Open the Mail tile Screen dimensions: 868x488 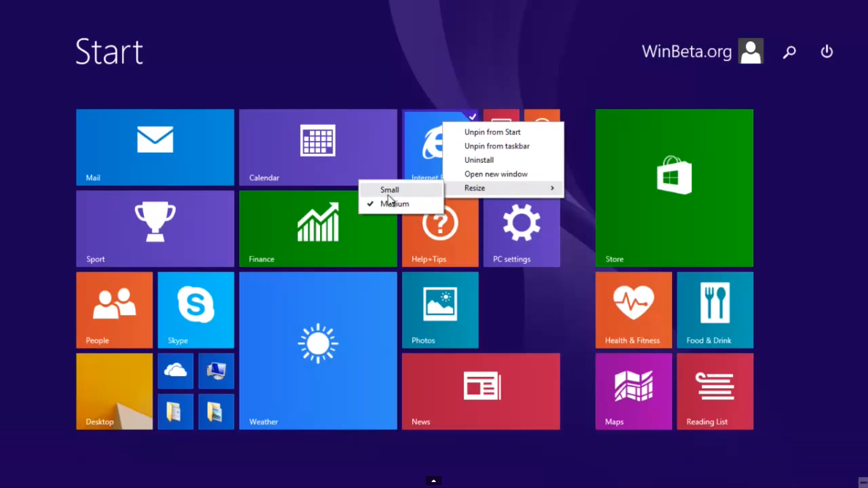(155, 147)
